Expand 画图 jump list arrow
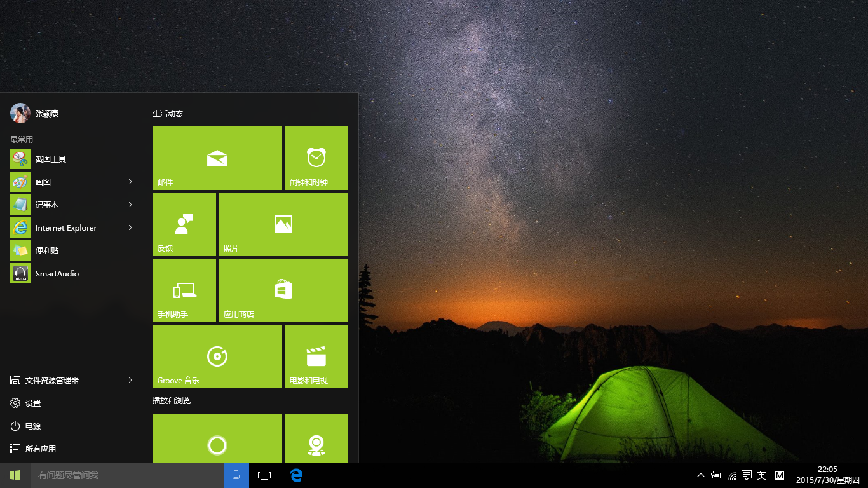The image size is (868, 488). (x=130, y=182)
